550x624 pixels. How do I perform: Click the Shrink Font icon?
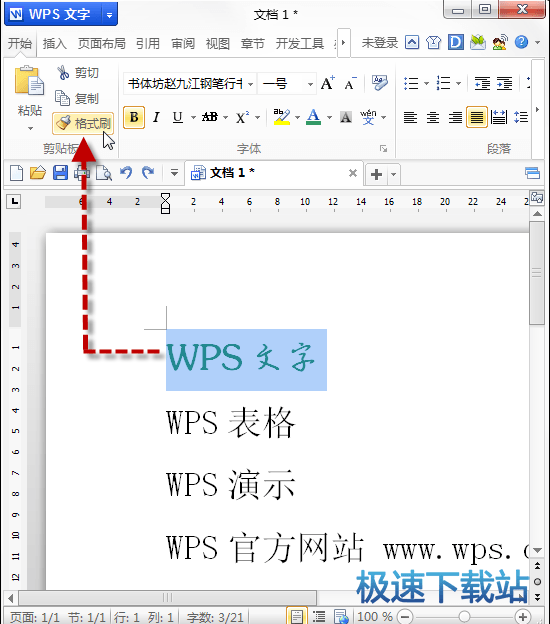(x=350, y=83)
